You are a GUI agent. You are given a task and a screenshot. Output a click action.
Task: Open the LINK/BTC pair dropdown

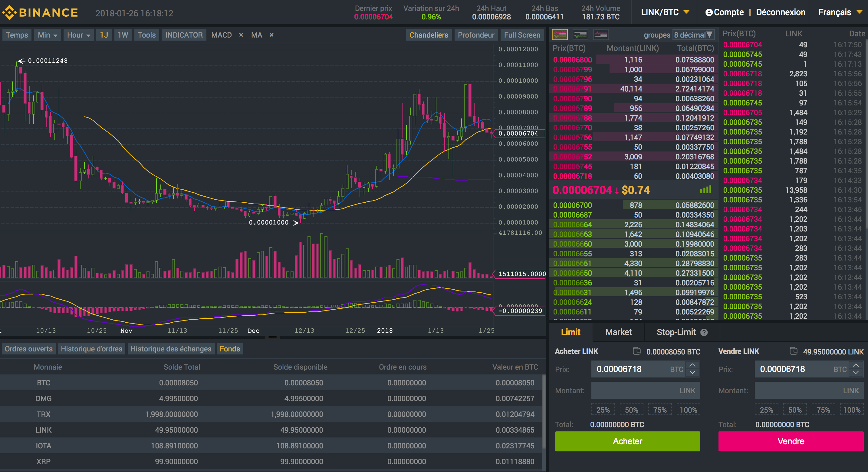click(665, 12)
